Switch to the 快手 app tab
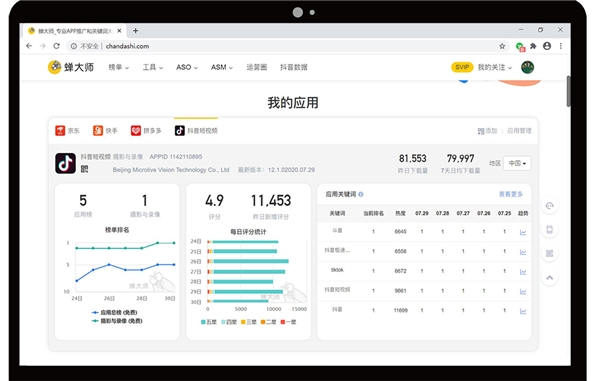This screenshot has width=600, height=381. [x=105, y=131]
